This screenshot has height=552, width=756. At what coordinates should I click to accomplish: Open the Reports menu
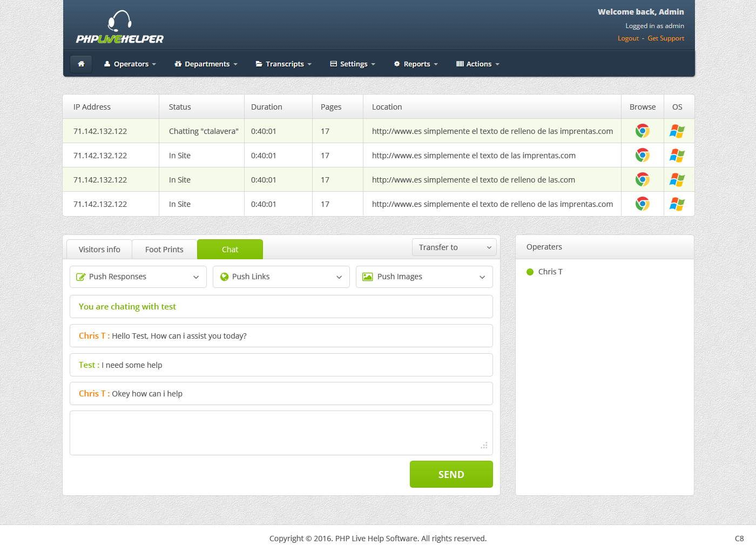416,64
